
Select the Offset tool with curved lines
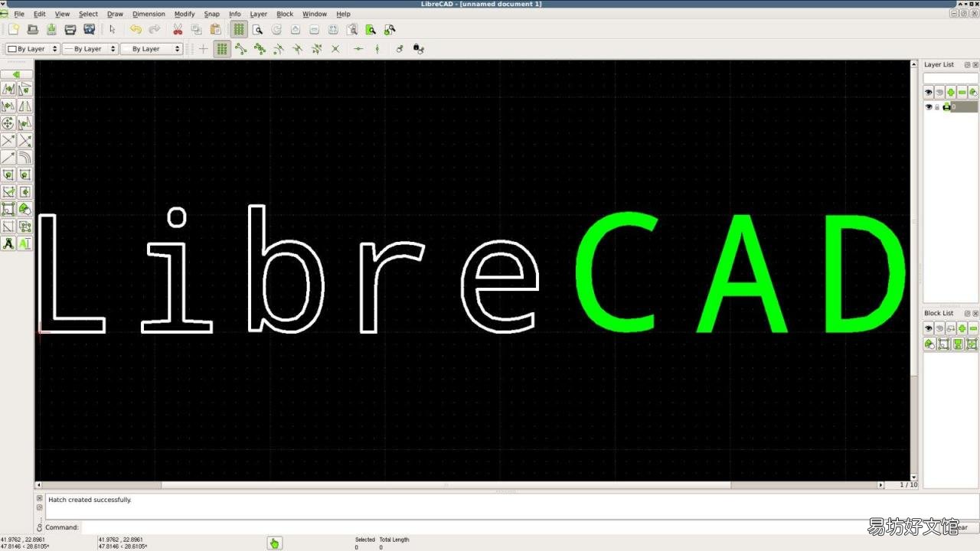tap(24, 158)
